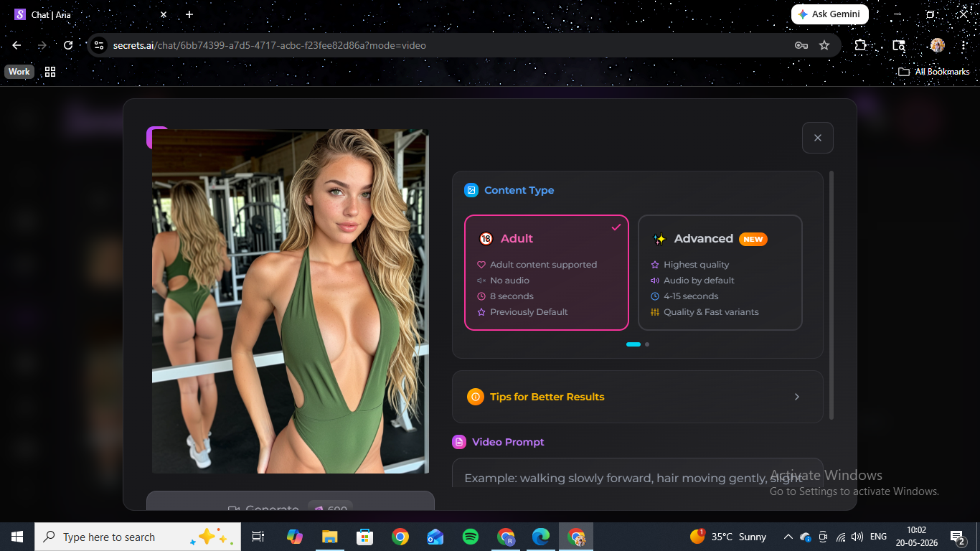Screen dimensions: 980x551
Task: Change the ENG input language
Action: tap(878, 537)
